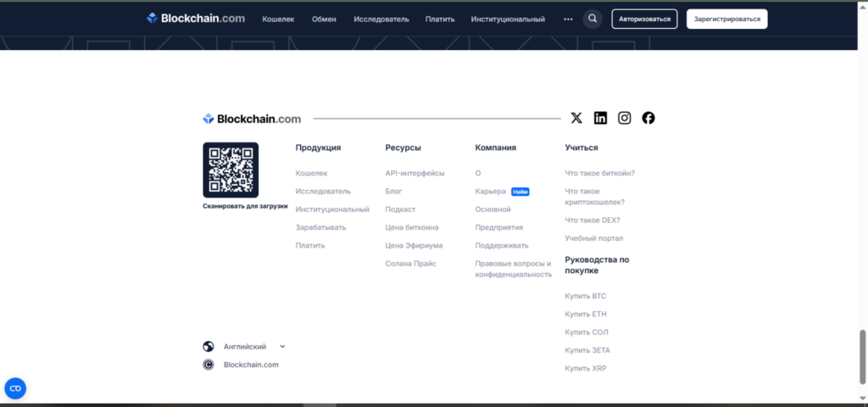Open Купить ЗЕТА link
868x407 pixels.
(x=588, y=350)
